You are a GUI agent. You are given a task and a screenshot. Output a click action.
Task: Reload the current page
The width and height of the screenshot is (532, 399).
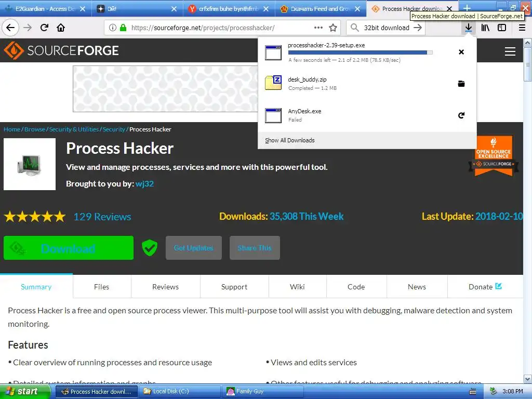[x=44, y=28]
